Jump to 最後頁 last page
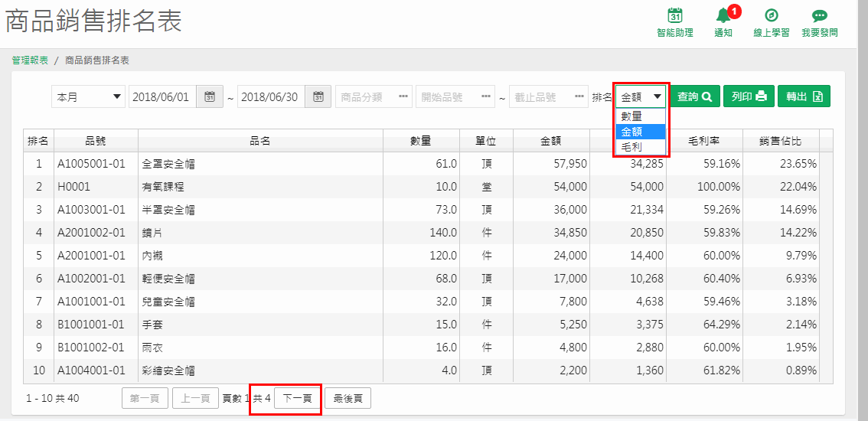 (348, 398)
